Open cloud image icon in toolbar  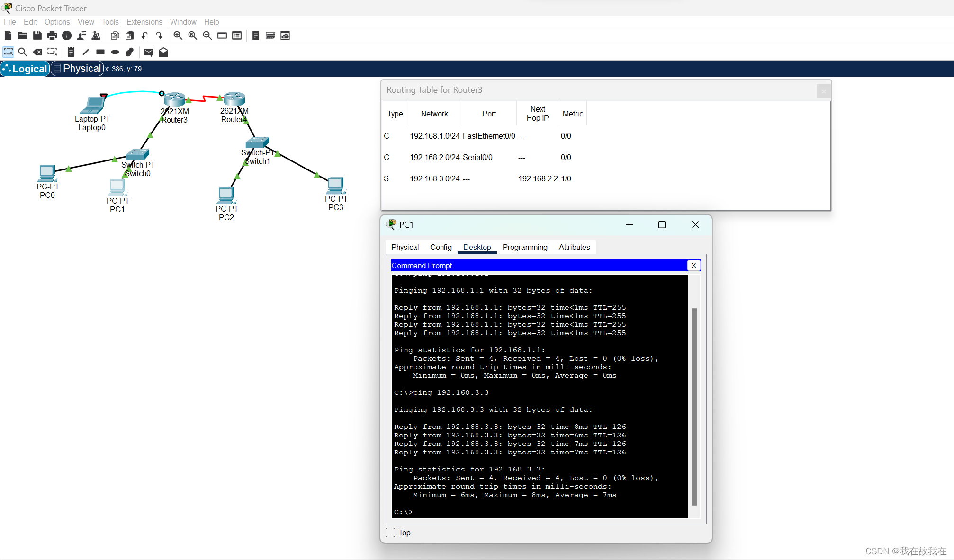tap(285, 36)
